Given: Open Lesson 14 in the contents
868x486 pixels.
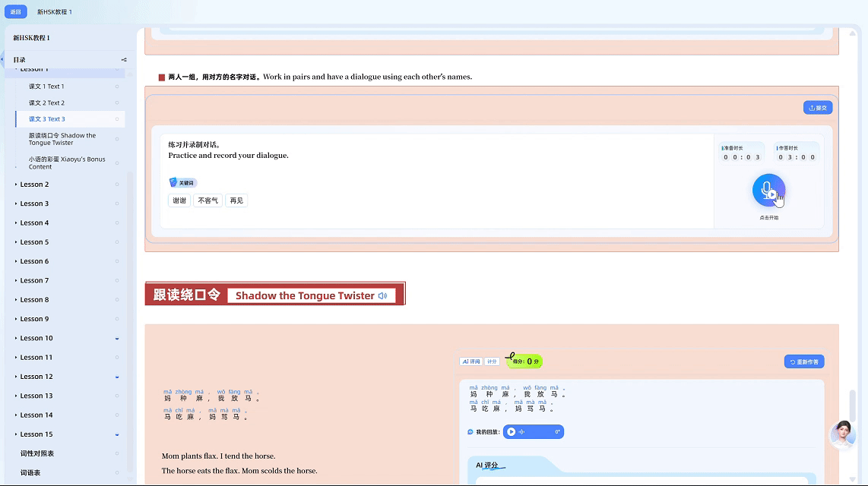Looking at the screenshot, I should click(x=36, y=415).
